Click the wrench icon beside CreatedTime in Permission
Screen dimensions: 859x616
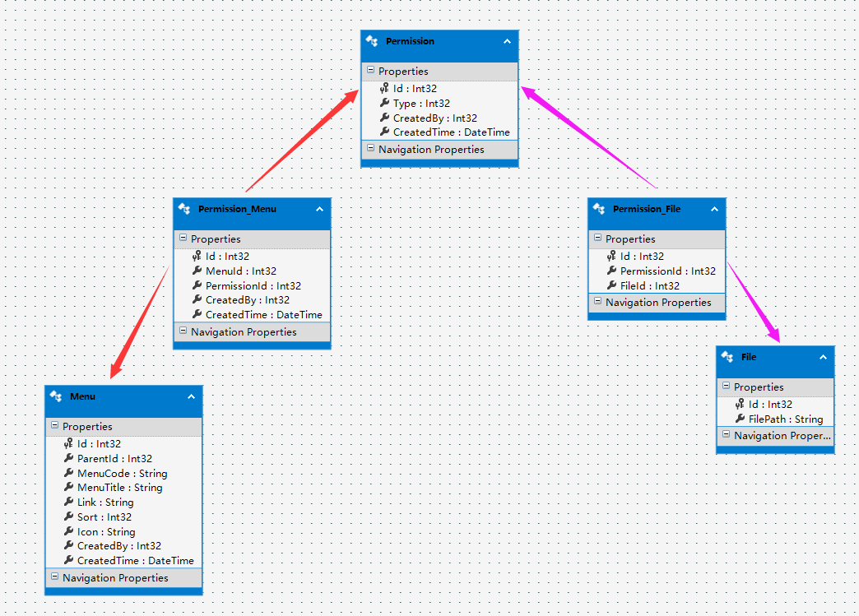click(x=384, y=132)
